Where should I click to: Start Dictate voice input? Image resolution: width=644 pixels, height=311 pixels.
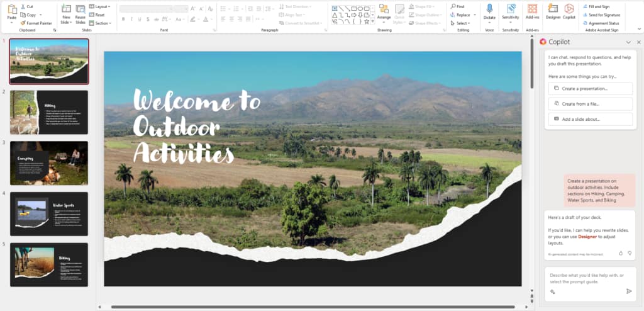(x=489, y=13)
